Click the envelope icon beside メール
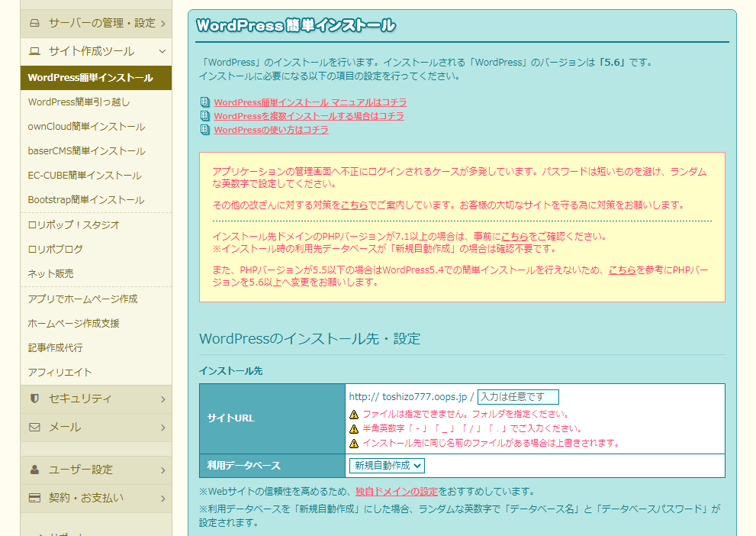Viewport: 756px width, 536px height. 34,428
